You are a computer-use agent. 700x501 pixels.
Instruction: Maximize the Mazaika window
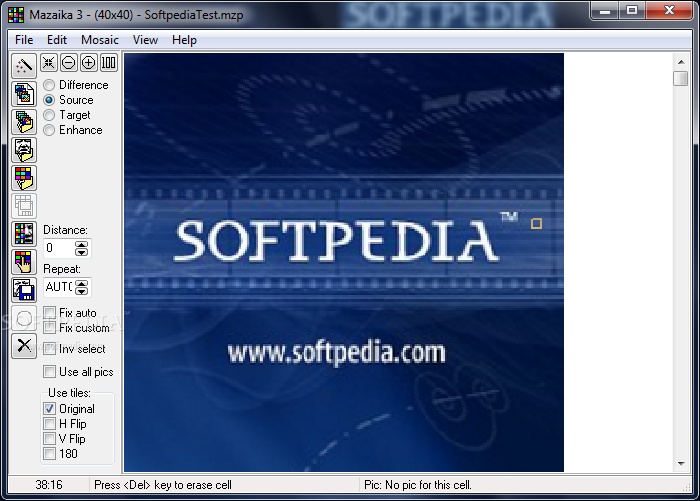click(632, 11)
